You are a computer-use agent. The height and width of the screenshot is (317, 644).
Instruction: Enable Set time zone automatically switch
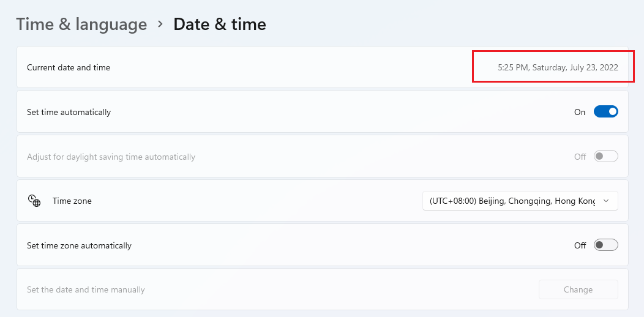tap(606, 245)
